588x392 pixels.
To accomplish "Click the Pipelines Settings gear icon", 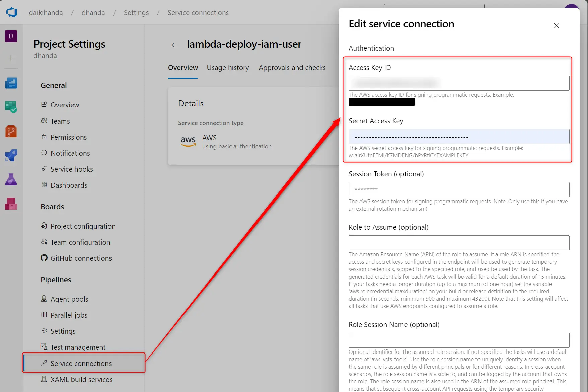I will 44,331.
